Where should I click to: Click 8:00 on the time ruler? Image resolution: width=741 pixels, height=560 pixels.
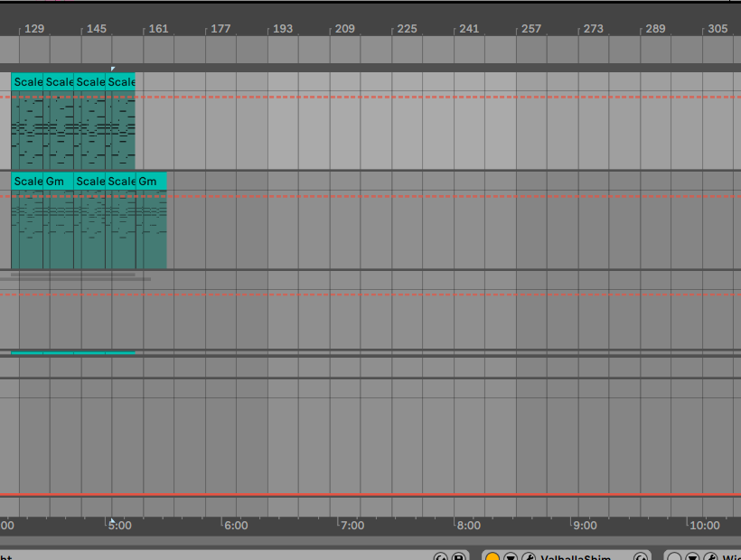coord(469,526)
